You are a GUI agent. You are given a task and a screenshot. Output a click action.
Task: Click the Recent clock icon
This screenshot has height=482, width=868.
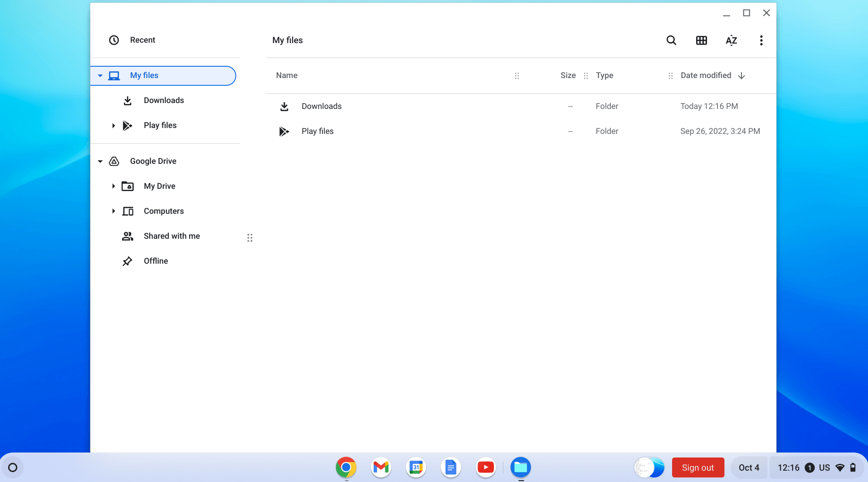pyautogui.click(x=114, y=40)
